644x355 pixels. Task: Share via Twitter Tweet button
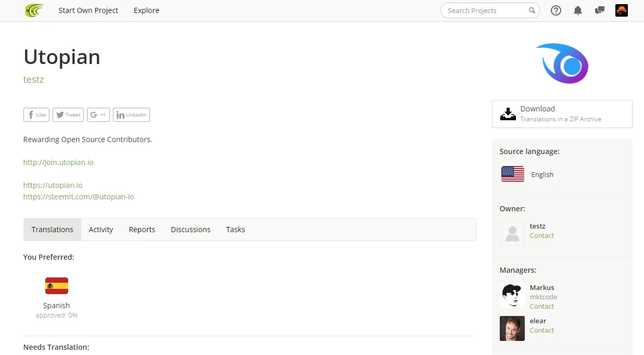coord(68,115)
